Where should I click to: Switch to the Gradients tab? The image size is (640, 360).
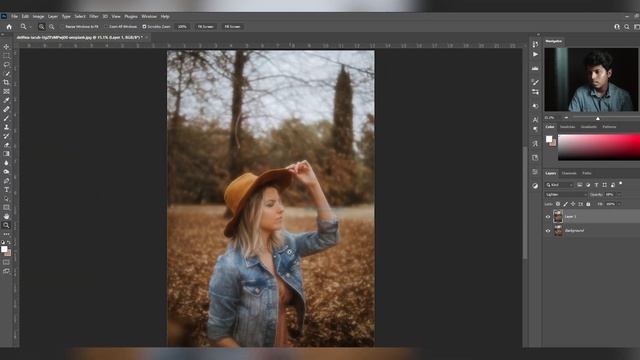[x=589, y=127]
